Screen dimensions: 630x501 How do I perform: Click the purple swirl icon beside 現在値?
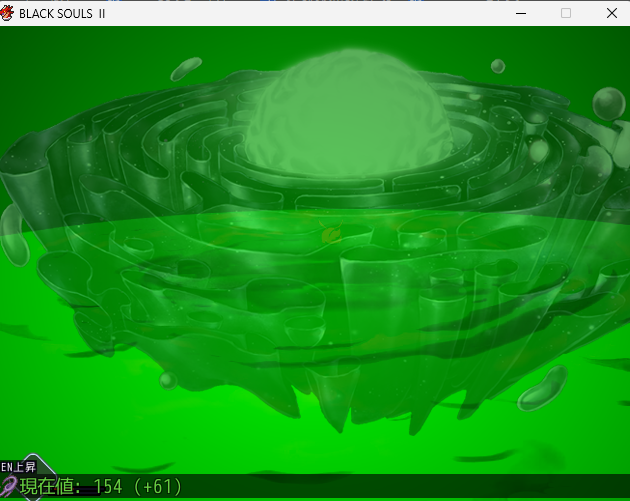8,487
